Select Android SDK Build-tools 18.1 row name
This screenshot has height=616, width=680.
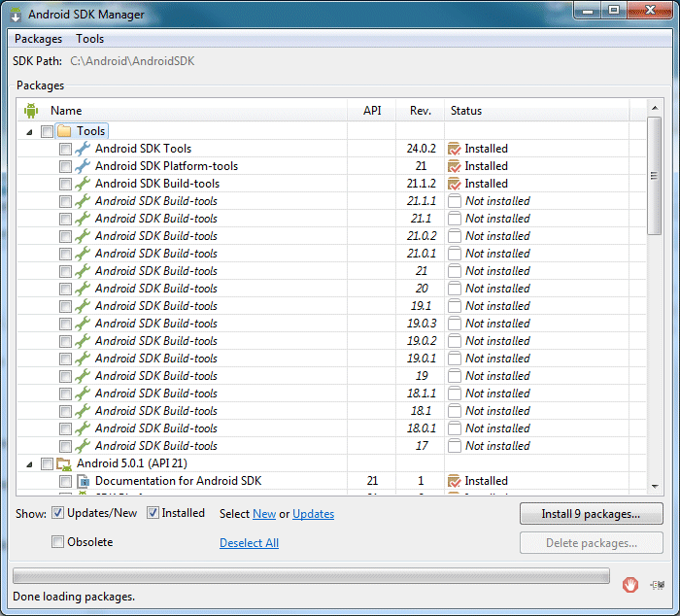coord(156,411)
